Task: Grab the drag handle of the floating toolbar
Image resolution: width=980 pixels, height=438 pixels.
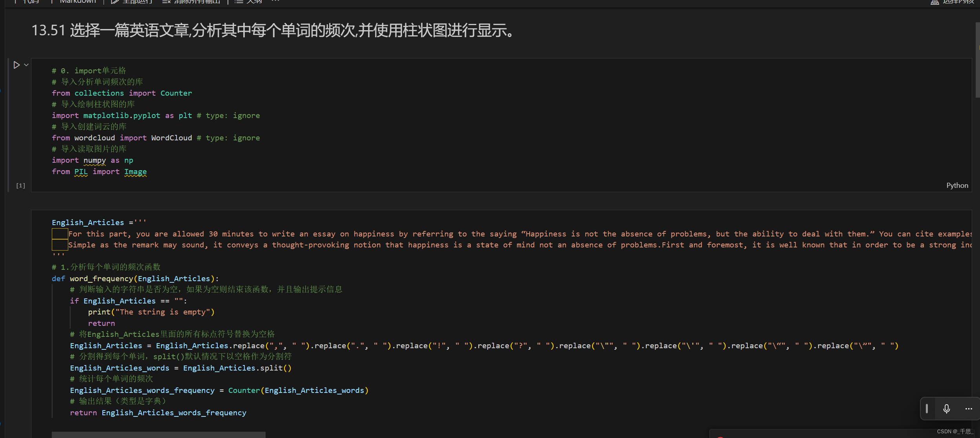Action: [927, 409]
